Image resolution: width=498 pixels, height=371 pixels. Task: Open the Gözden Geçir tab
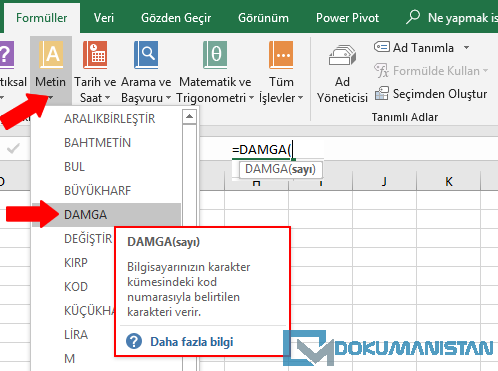pos(176,18)
